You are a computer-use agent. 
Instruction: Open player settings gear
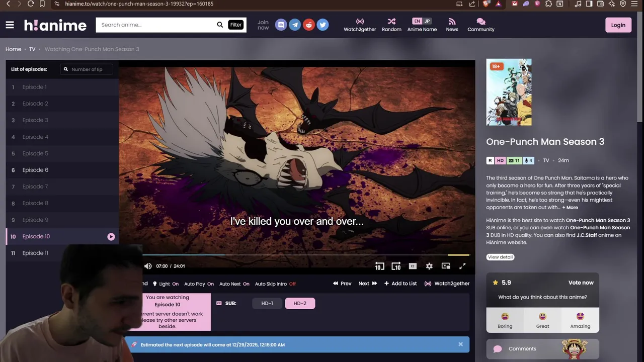429,266
